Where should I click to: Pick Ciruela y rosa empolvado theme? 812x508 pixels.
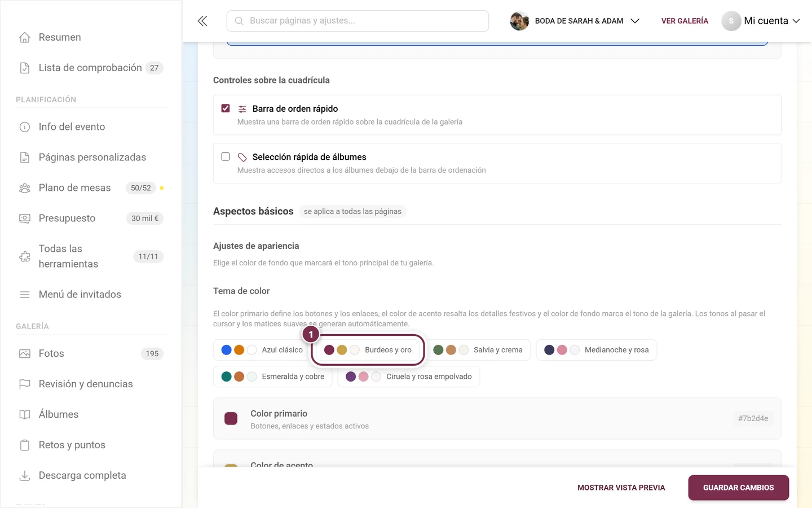pos(409,376)
